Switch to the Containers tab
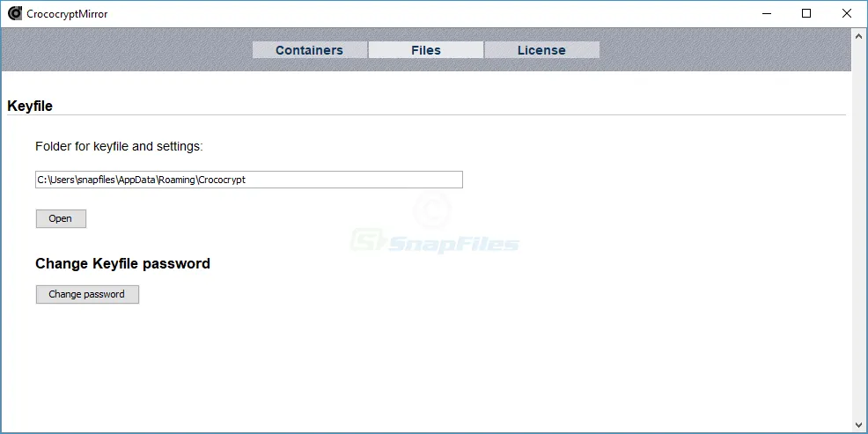The height and width of the screenshot is (434, 868). 310,50
